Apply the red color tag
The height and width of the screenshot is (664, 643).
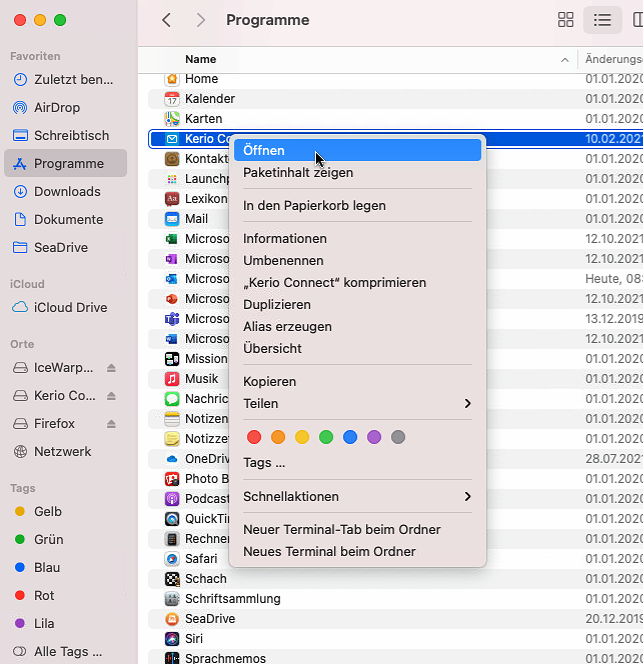click(254, 437)
